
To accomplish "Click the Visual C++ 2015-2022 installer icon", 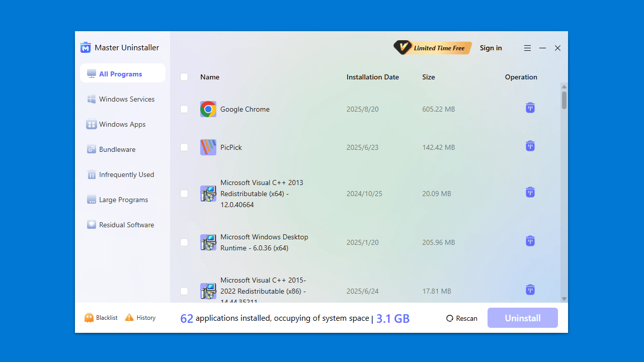I will (x=208, y=291).
